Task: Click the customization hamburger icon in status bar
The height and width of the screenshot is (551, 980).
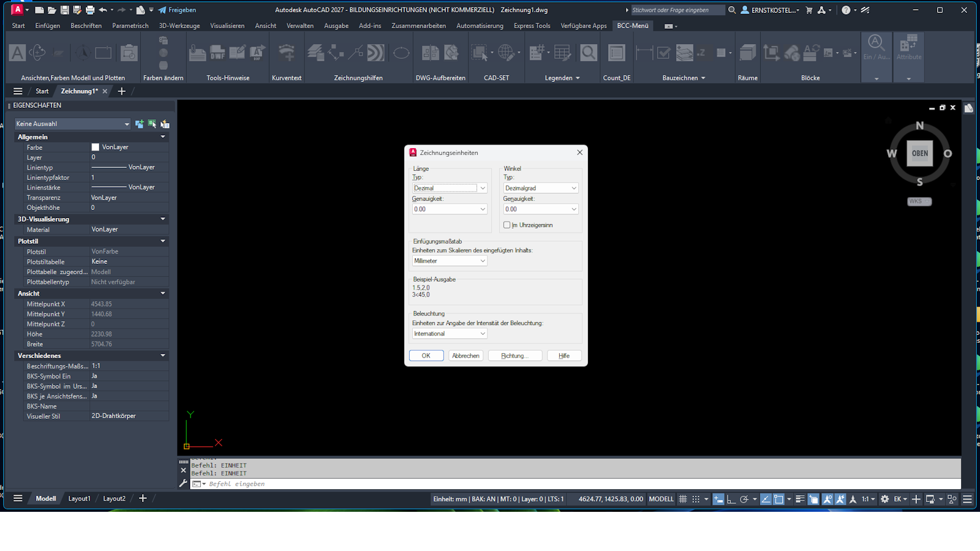Action: point(967,499)
